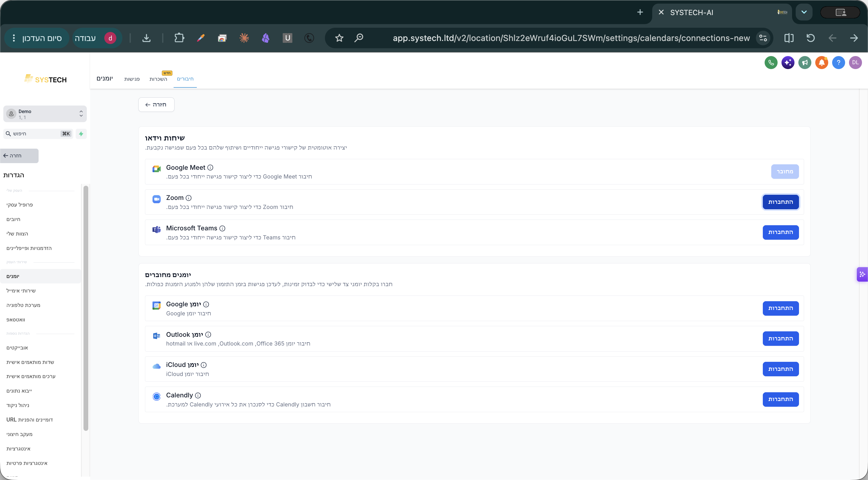Open שדות מותאמים אישית in settings sidebar

[30, 362]
